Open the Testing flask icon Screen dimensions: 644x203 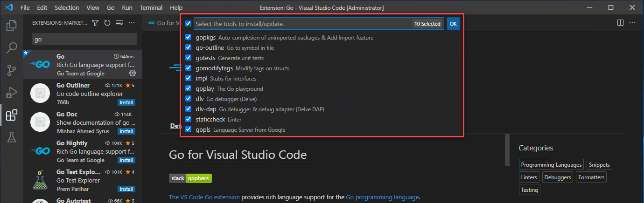[x=12, y=137]
